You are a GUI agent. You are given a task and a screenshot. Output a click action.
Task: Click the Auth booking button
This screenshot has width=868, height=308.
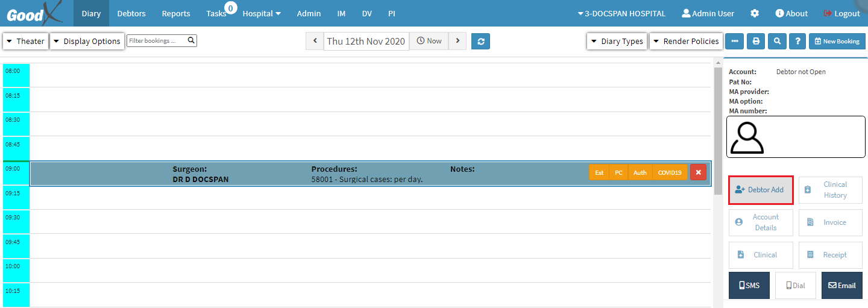[x=640, y=172]
